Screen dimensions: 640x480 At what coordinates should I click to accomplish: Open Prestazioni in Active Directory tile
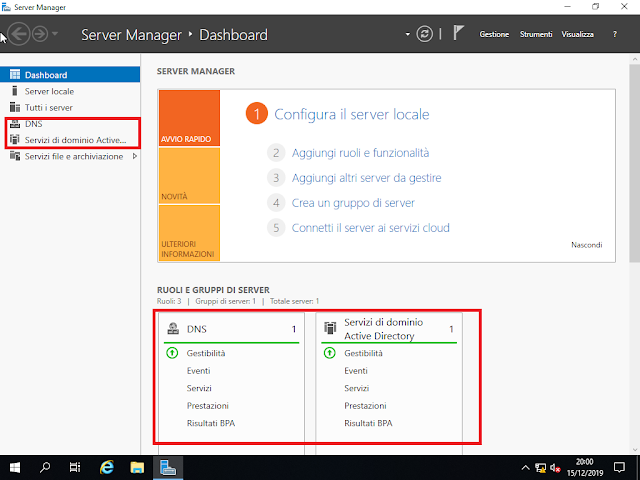pyautogui.click(x=365, y=406)
